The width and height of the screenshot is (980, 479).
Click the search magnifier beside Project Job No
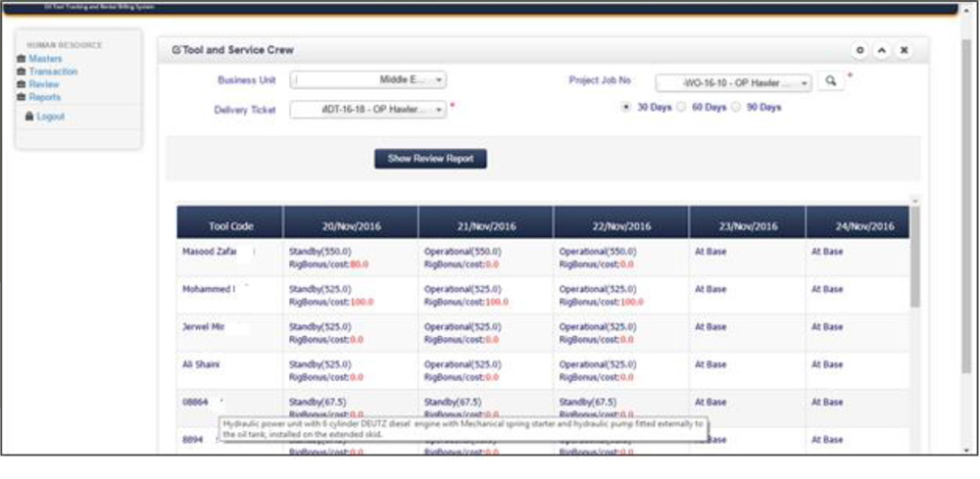point(830,82)
